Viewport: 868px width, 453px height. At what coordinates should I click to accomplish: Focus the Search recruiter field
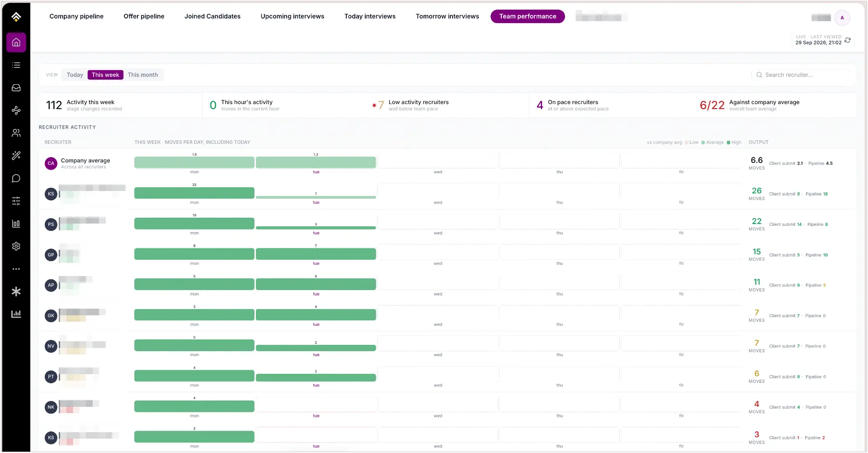[x=801, y=75]
